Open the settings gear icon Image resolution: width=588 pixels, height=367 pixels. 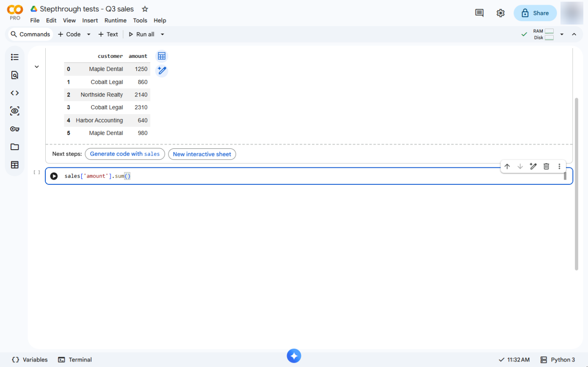pos(500,13)
